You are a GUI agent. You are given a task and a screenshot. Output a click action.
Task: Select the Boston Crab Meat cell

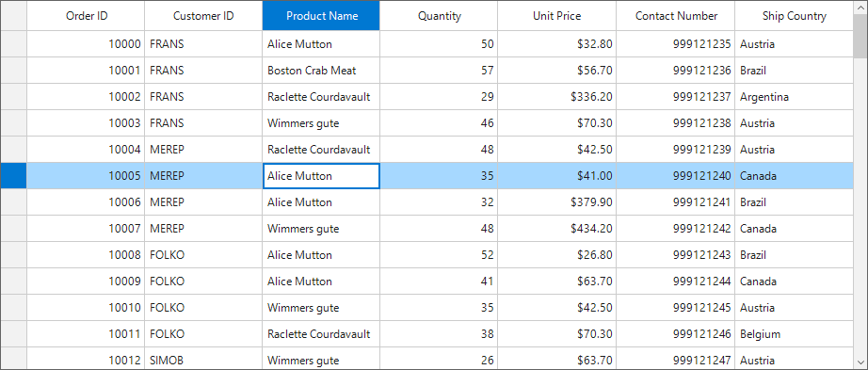(321, 71)
